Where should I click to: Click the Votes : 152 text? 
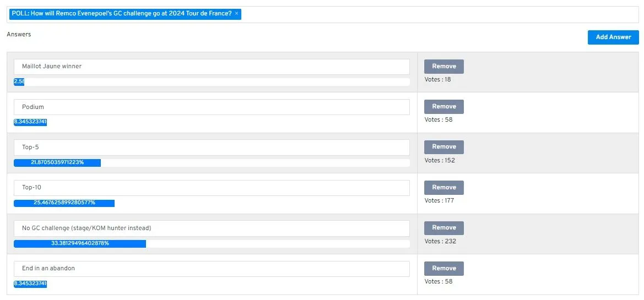coord(440,161)
